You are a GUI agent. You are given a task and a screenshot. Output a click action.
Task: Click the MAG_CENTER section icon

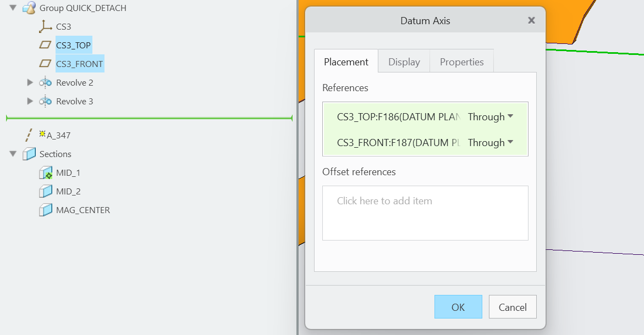tap(45, 210)
